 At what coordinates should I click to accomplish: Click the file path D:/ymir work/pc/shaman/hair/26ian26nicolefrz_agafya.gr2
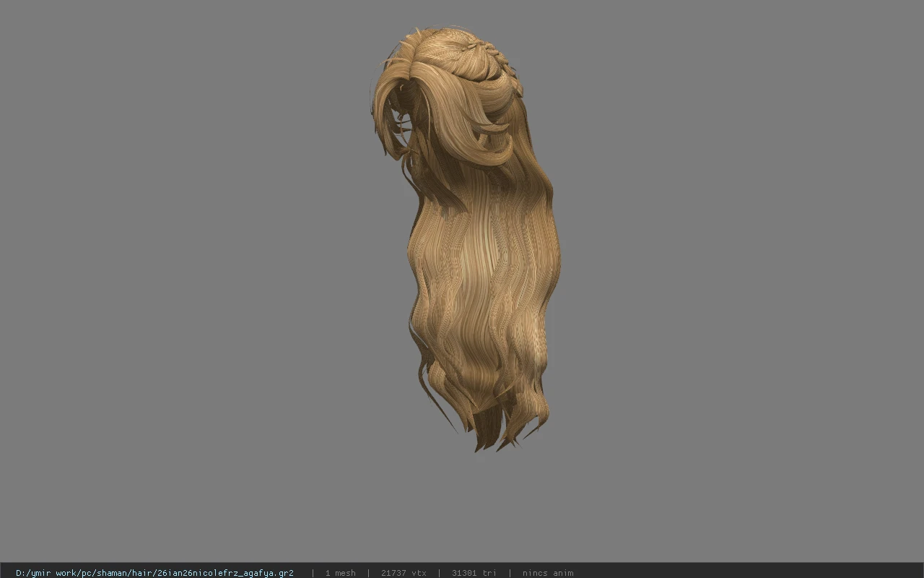(154, 573)
